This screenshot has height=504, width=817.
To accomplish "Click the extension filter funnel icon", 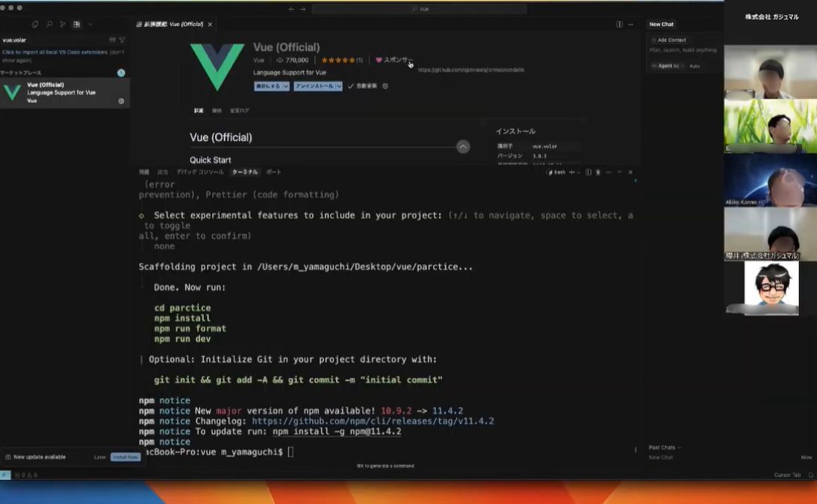I will (x=122, y=40).
